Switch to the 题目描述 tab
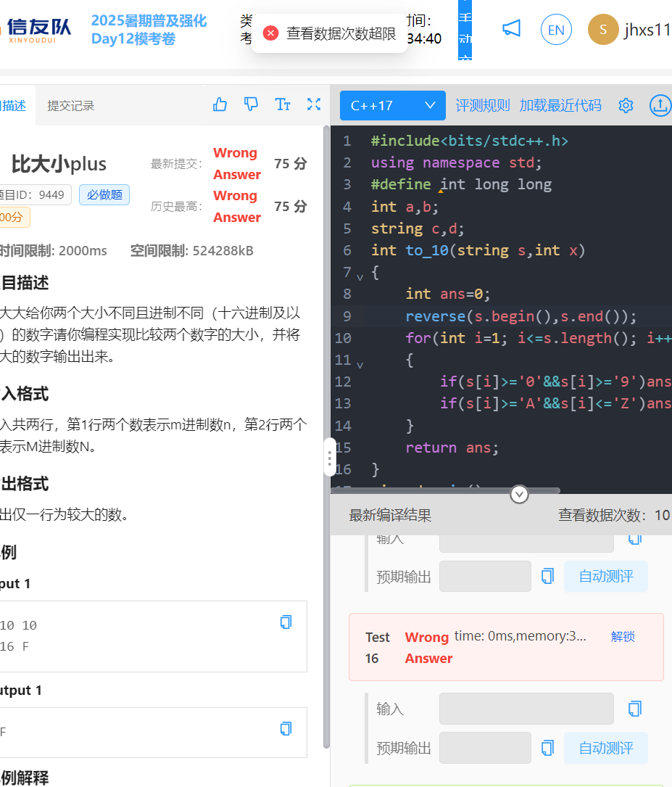Image resolution: width=672 pixels, height=787 pixels. point(13,106)
